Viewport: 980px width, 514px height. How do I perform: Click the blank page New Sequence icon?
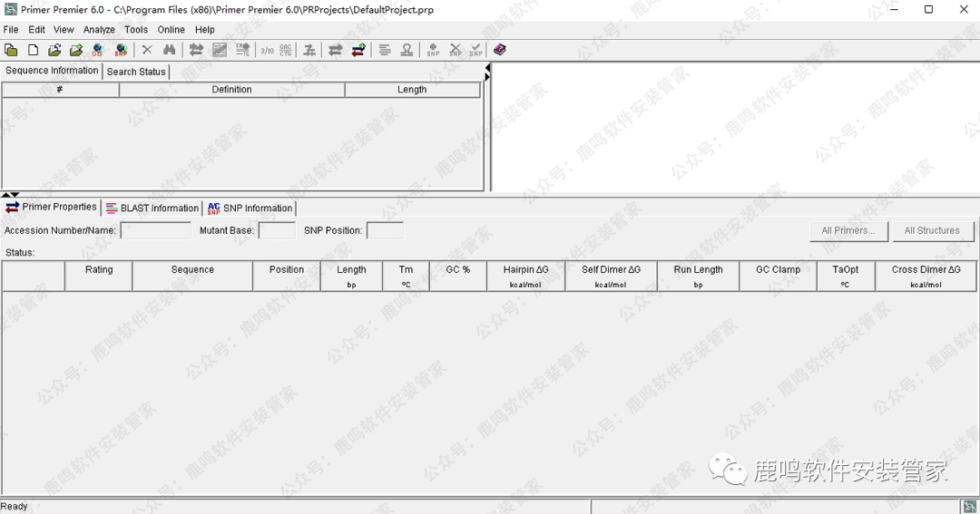(33, 50)
